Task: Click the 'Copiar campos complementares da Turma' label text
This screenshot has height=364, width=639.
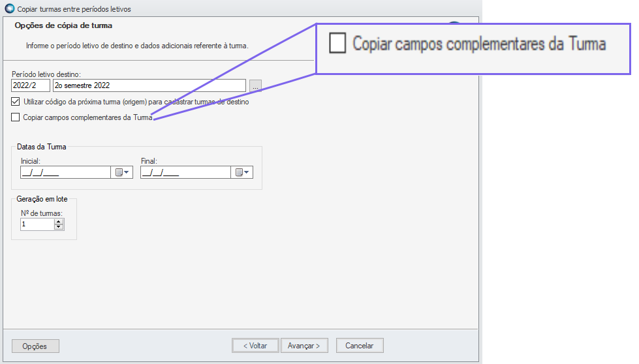Action: coord(87,117)
